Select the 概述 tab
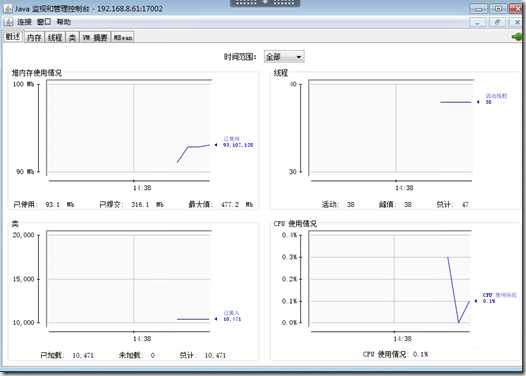The width and height of the screenshot is (526, 376). (13, 37)
